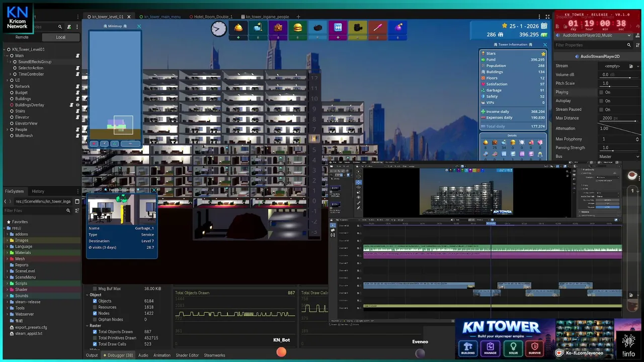Click the Filter Files search icon

tap(68, 211)
